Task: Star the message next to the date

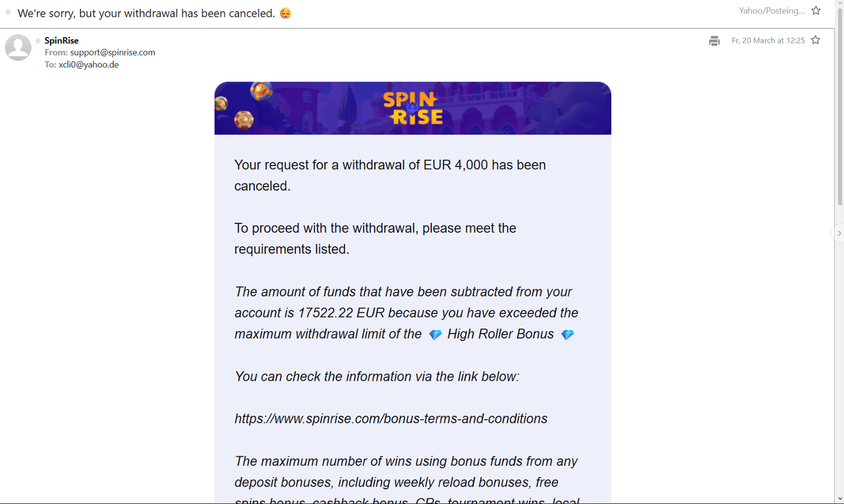Action: (x=815, y=40)
